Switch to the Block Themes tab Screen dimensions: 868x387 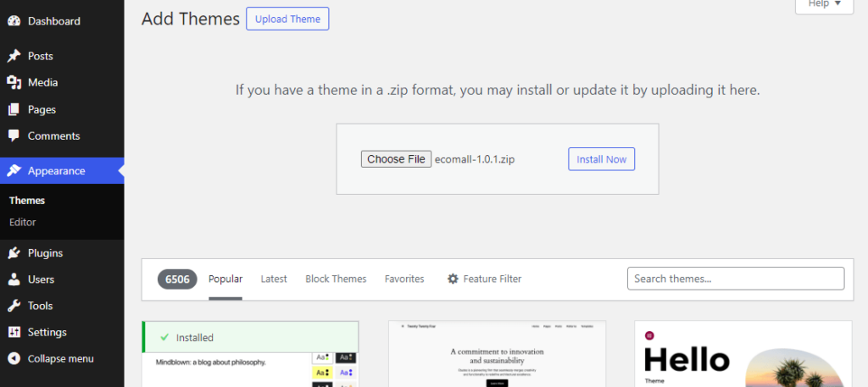[336, 279]
